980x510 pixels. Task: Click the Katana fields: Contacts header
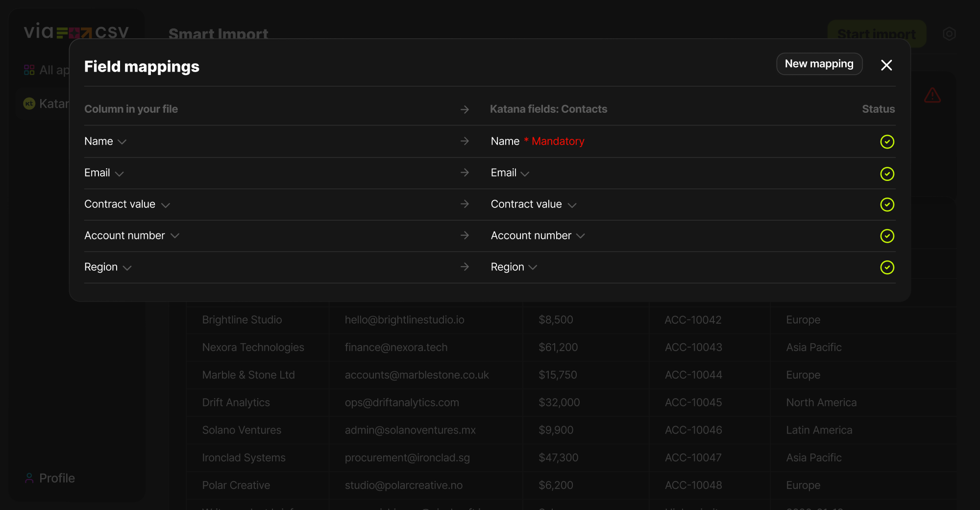[548, 109]
